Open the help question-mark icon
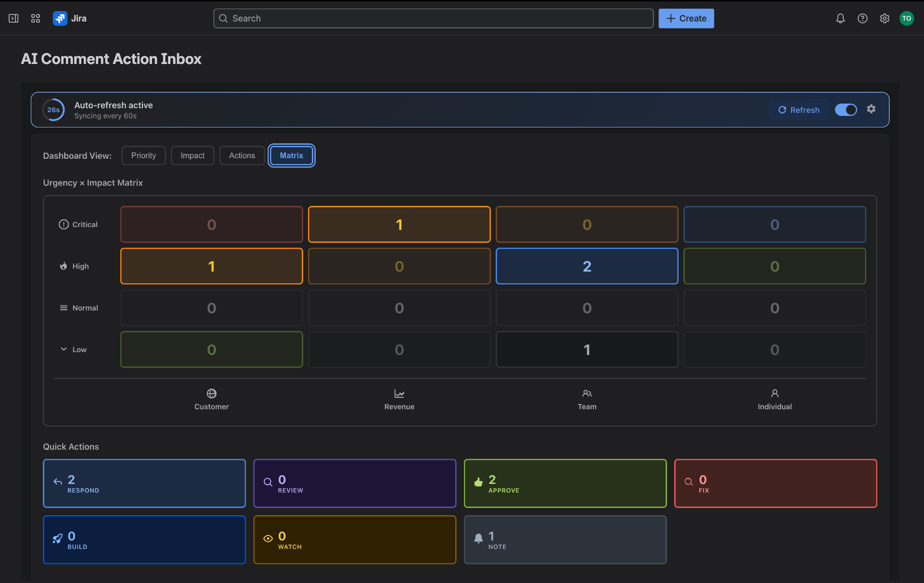 tap(862, 18)
